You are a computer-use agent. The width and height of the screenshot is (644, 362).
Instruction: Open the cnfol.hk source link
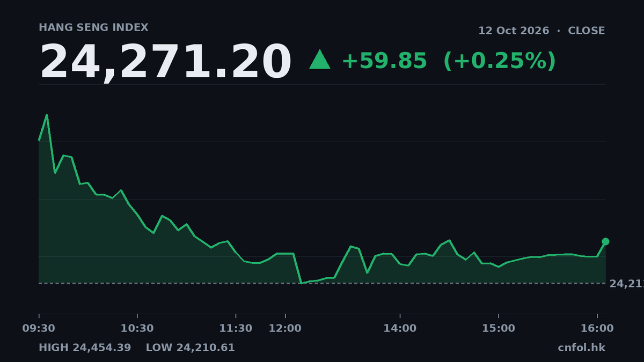coord(582,348)
